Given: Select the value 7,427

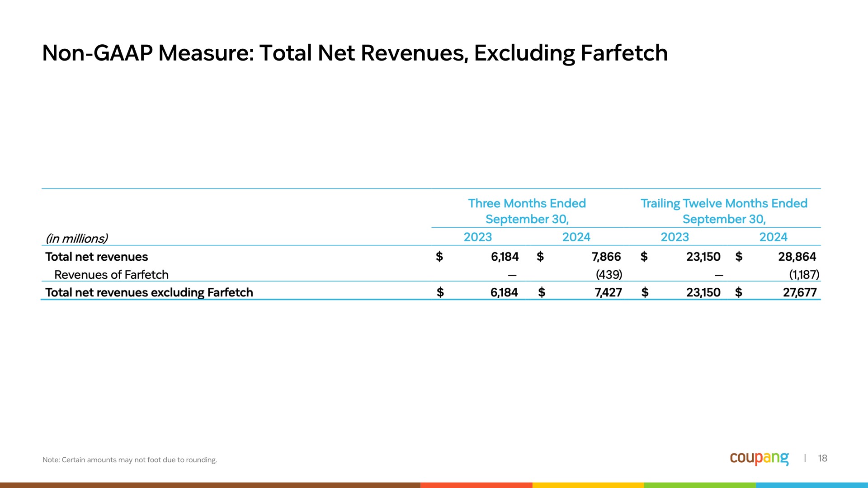Looking at the screenshot, I should (609, 293).
